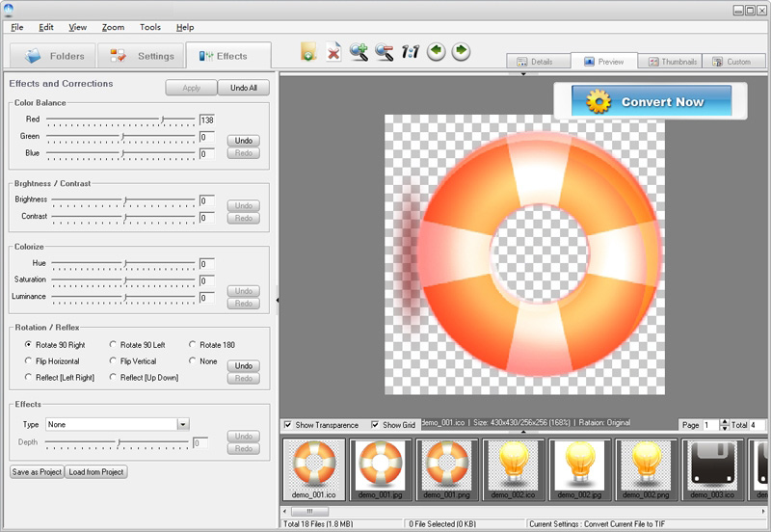Click the Red value input field
Screen dimensions: 771x532
[x=207, y=120]
